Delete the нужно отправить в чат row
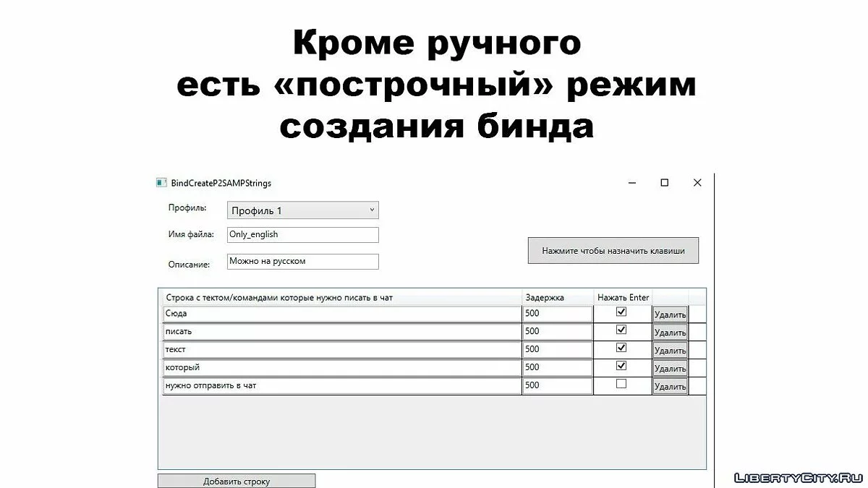 tap(670, 387)
